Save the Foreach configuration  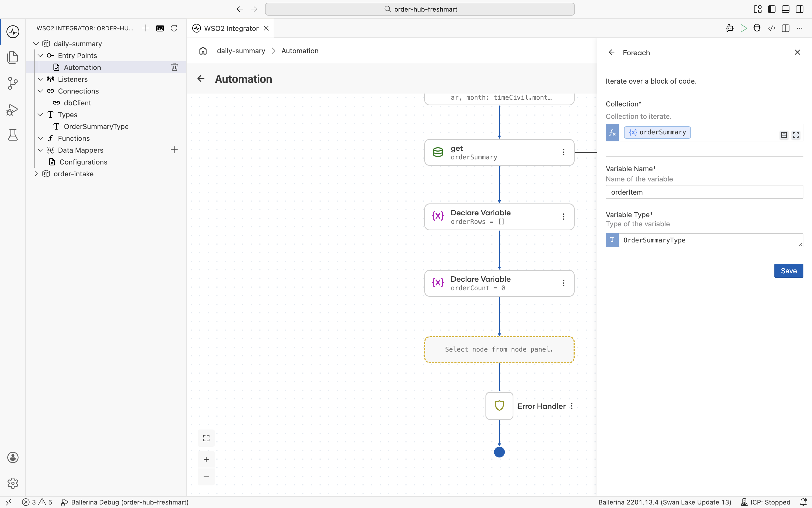coord(789,271)
